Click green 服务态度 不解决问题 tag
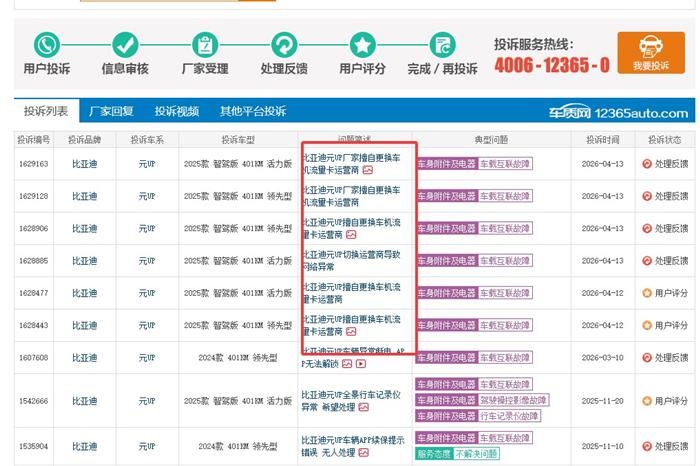 pos(457,454)
